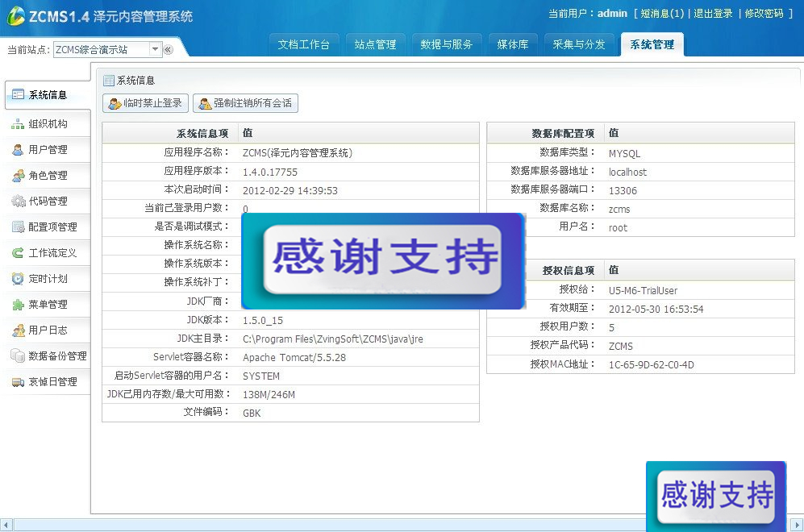Click the 临时禁止登录 button
This screenshot has height=532, width=804.
[146, 103]
